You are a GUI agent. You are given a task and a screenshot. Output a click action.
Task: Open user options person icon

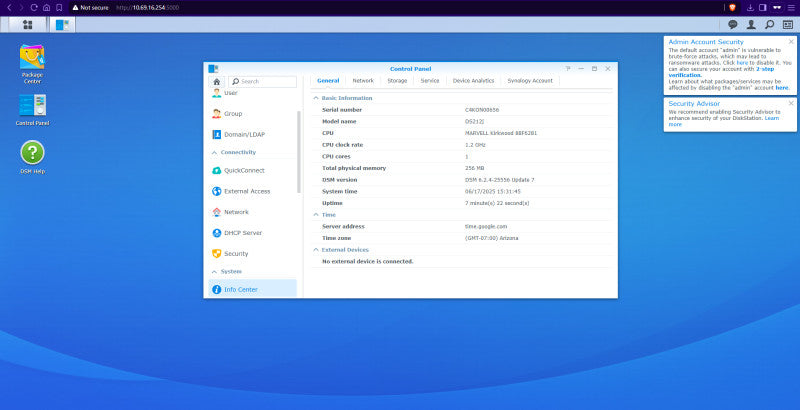click(x=751, y=24)
